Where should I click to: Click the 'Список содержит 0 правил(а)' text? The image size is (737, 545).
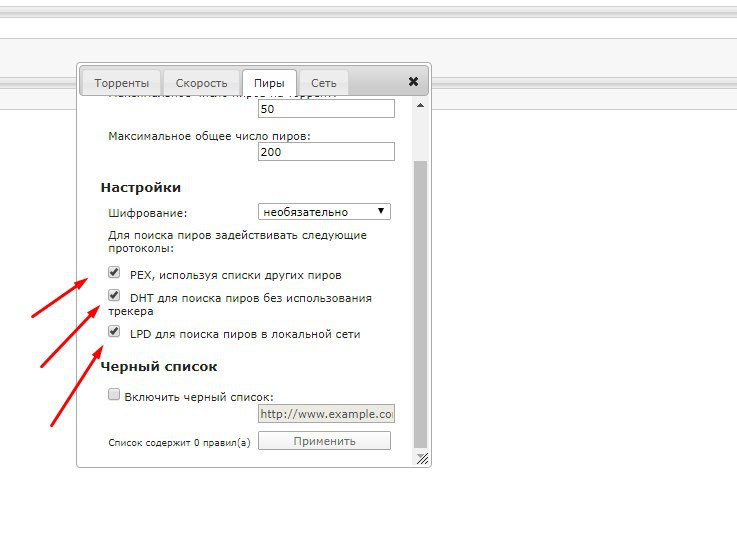(x=179, y=443)
